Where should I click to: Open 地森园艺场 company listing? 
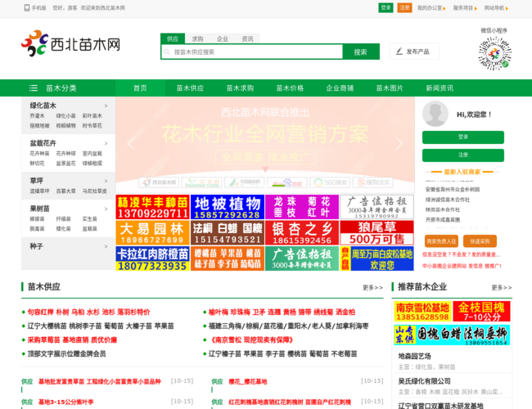pos(415,356)
